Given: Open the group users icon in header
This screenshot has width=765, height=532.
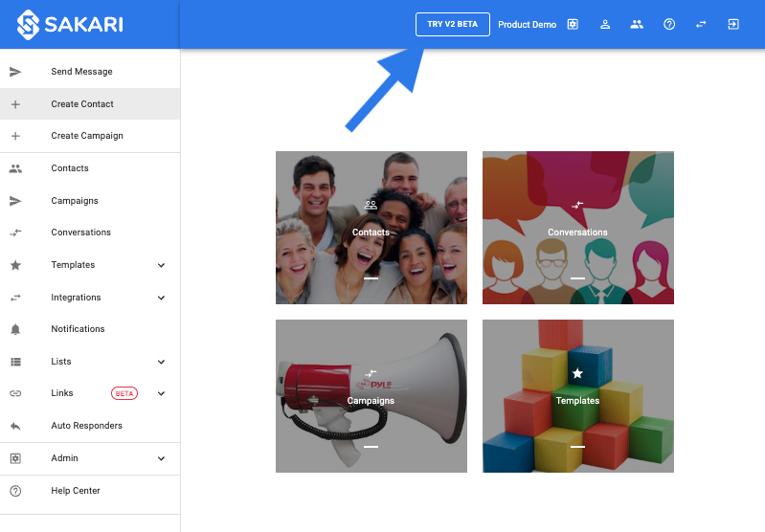Looking at the screenshot, I should tap(637, 24).
